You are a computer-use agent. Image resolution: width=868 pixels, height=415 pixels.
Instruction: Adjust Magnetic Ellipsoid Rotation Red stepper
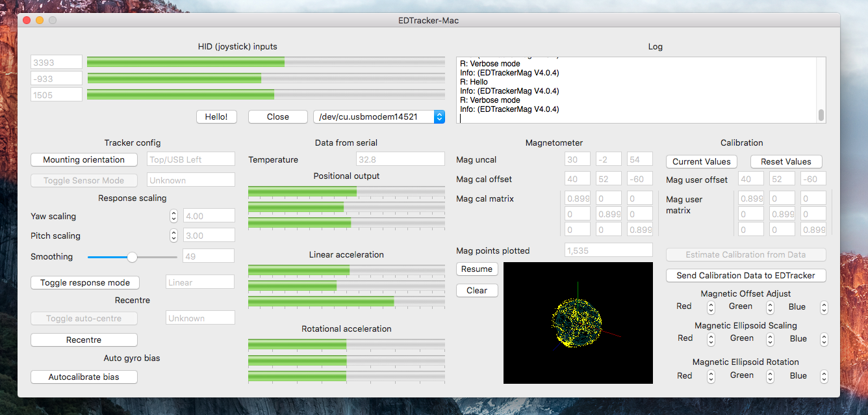pyautogui.click(x=711, y=376)
